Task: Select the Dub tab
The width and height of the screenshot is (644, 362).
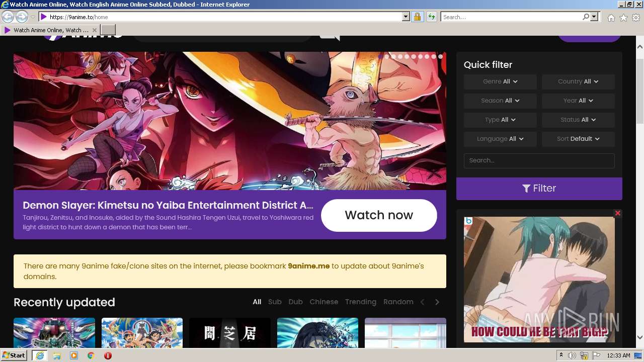Action: (x=295, y=302)
